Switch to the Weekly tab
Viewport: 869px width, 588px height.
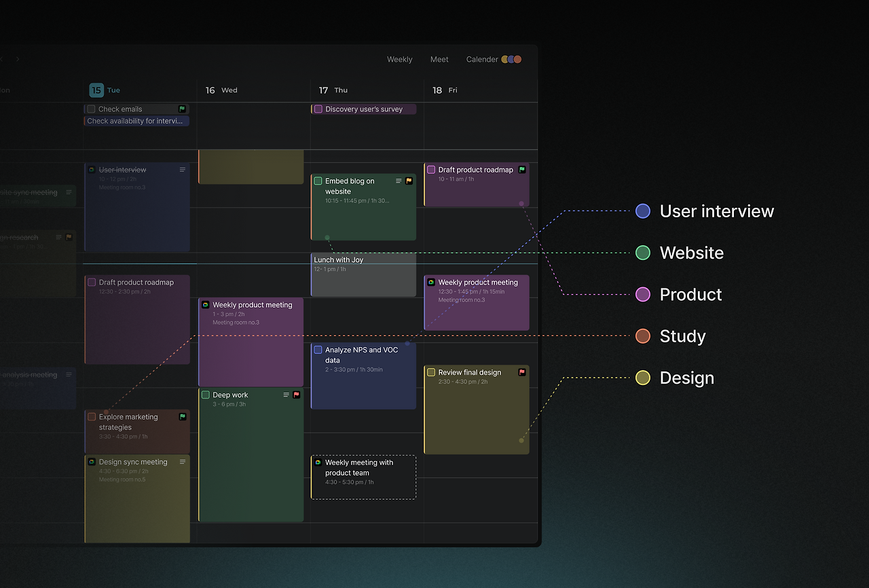pyautogui.click(x=399, y=59)
